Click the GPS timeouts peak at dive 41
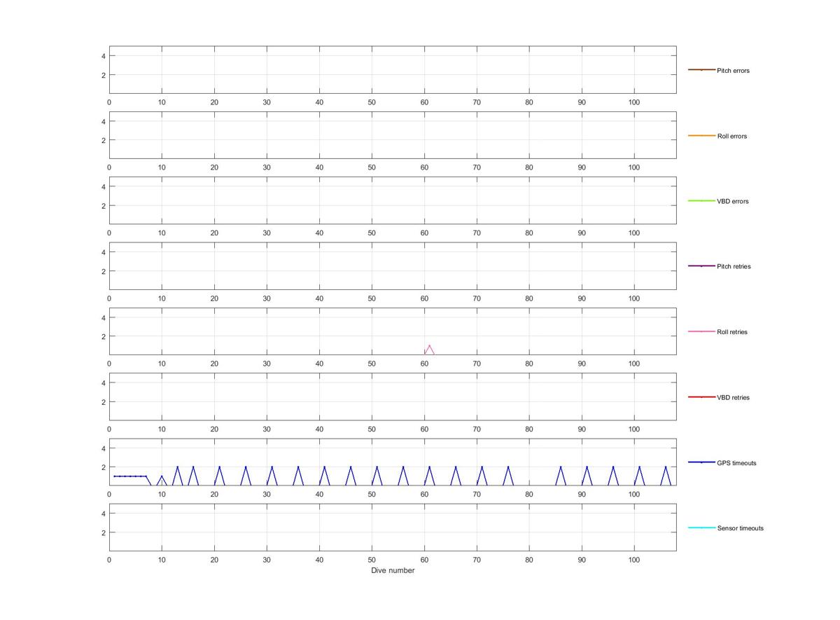This screenshot has width=840, height=620. pyautogui.click(x=324, y=467)
